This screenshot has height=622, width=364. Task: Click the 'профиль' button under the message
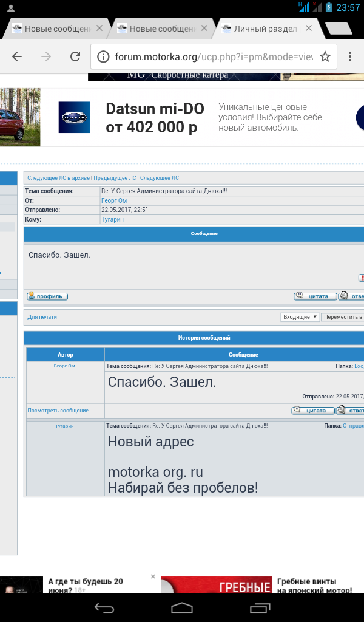(47, 296)
